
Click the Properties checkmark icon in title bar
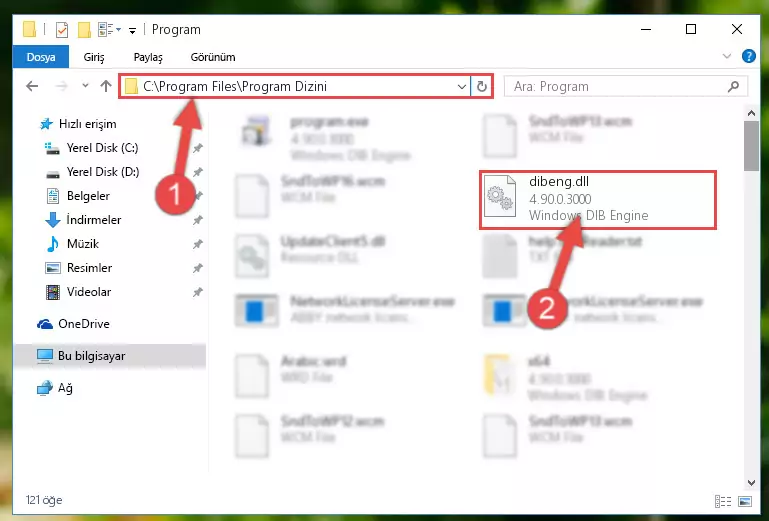pos(62,30)
